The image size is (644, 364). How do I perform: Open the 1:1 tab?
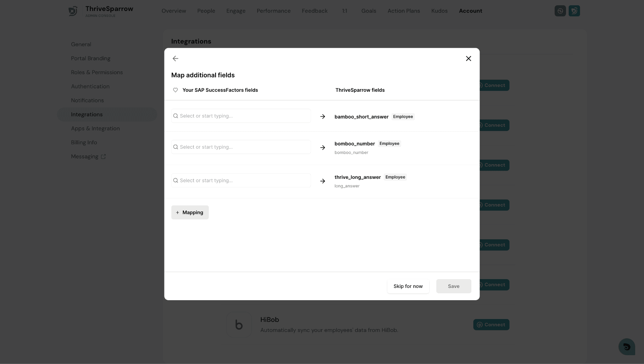[x=345, y=11]
